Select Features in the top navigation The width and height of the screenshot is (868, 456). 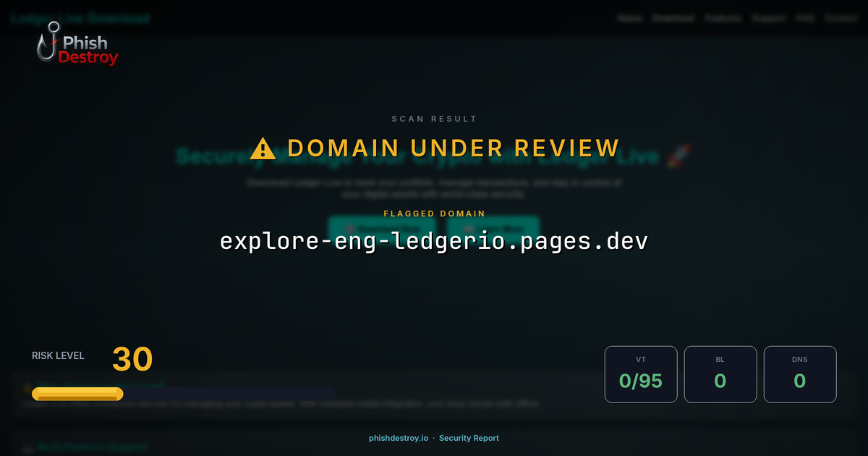[723, 18]
